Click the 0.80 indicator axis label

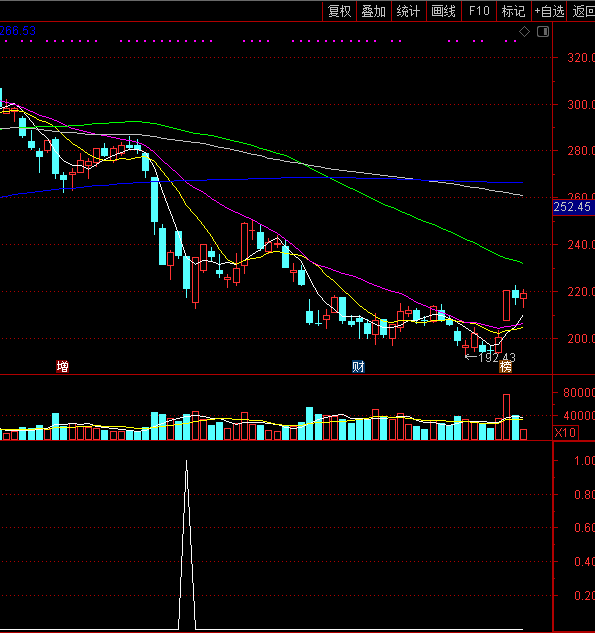[x=584, y=495]
